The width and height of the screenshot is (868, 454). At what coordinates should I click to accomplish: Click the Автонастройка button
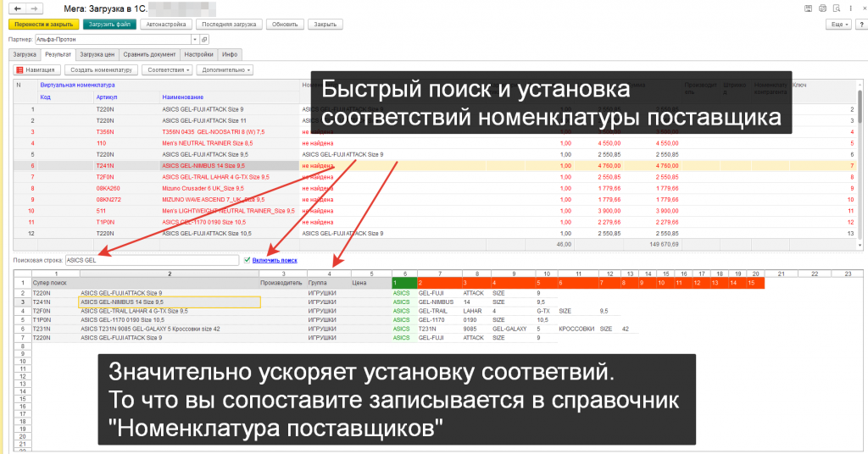coord(166,25)
